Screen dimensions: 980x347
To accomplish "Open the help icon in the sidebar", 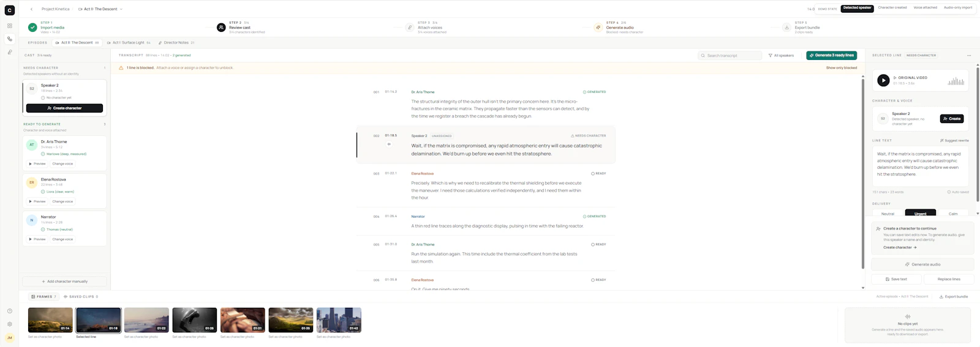I will click(10, 311).
